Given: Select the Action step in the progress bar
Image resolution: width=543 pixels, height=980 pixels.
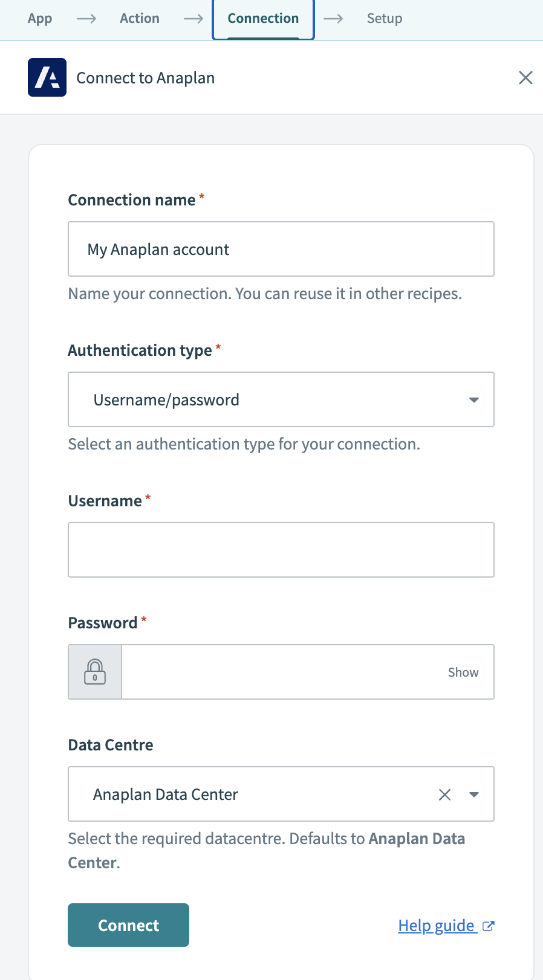Looking at the screenshot, I should click(139, 19).
